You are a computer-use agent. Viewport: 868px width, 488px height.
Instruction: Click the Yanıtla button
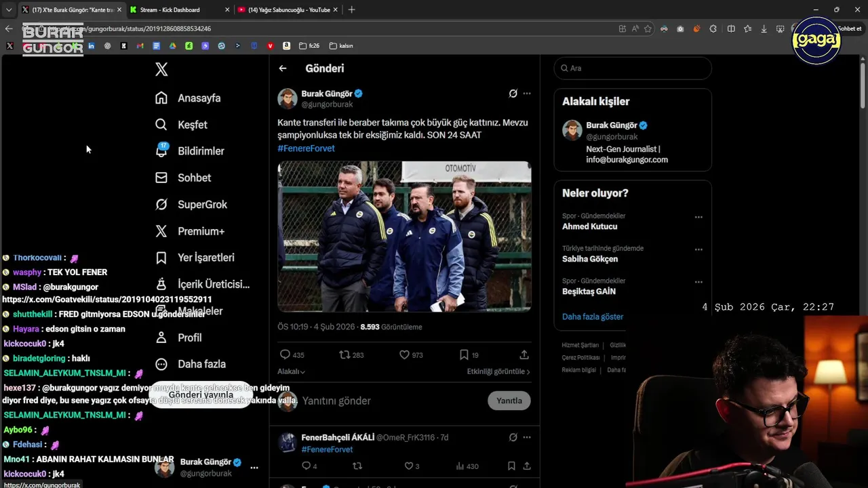point(509,401)
